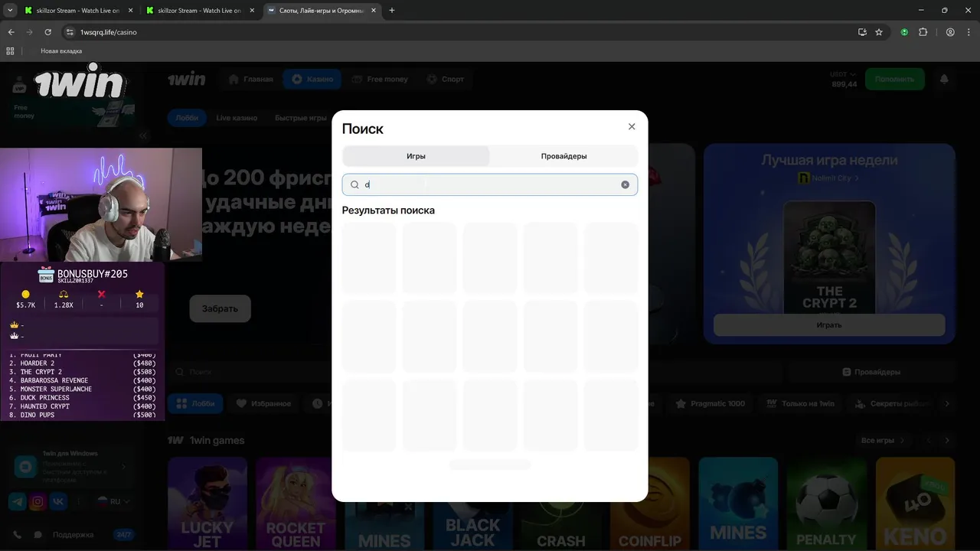The image size is (980, 551).
Task: Next arrow in 1win games carousel
Action: point(947,441)
